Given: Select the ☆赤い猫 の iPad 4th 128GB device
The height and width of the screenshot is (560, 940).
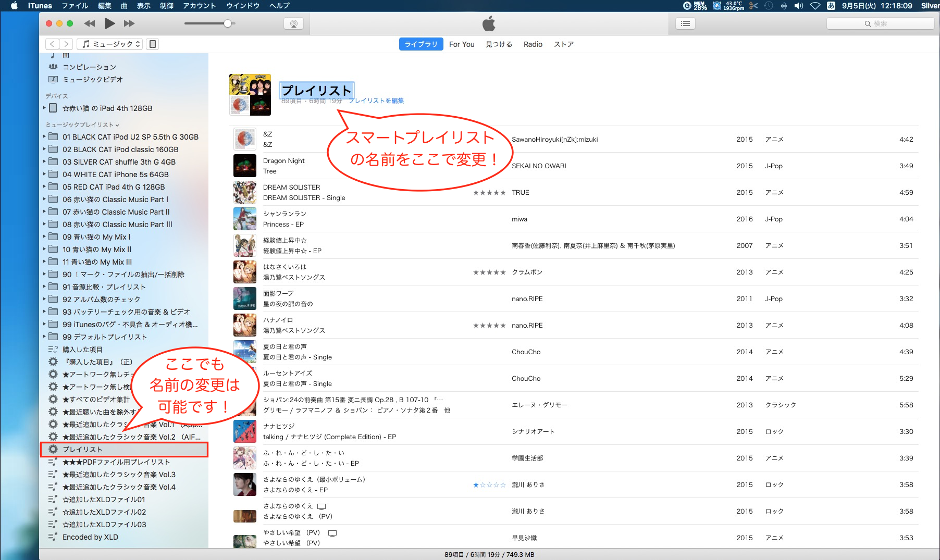Looking at the screenshot, I should (x=107, y=108).
